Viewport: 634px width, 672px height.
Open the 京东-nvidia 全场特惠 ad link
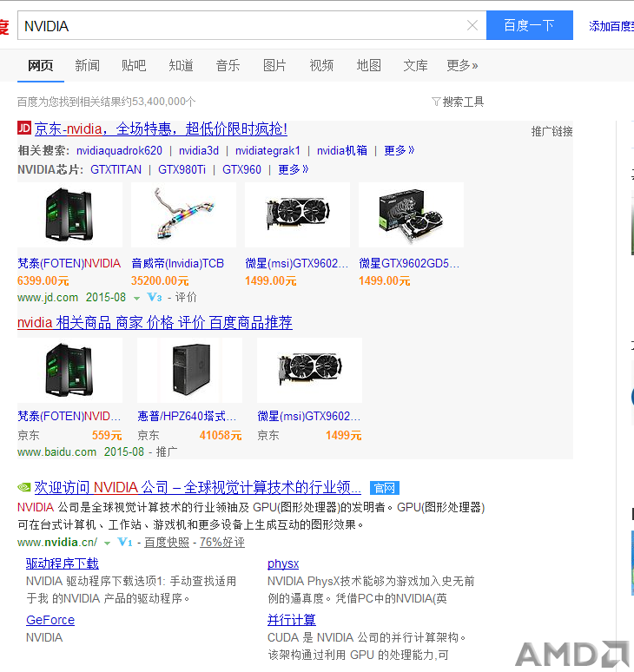tap(161, 128)
